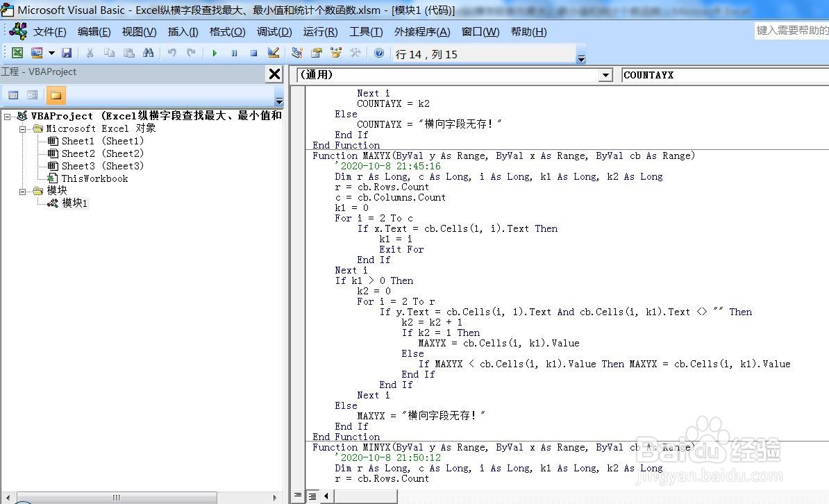This screenshot has height=504, width=829.
Task: Click the blue Help question icon
Action: coord(379,53)
